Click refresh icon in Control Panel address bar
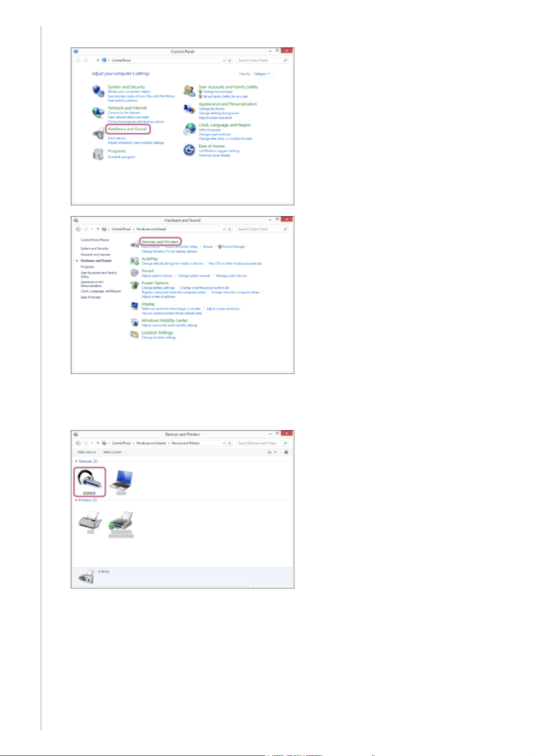Image resolution: width=534 pixels, height=756 pixels. pos(230,60)
